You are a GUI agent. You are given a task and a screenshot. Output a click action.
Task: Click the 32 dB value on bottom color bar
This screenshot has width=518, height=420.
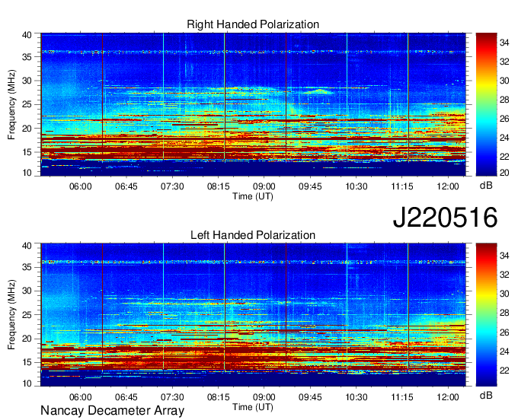(504, 275)
